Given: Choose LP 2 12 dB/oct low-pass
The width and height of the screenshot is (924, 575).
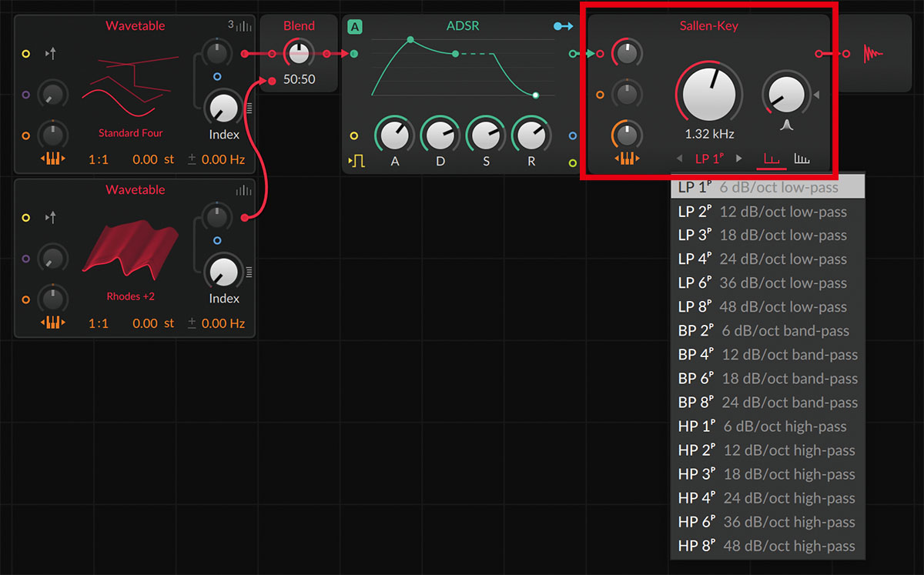Looking at the screenshot, I should 768,212.
